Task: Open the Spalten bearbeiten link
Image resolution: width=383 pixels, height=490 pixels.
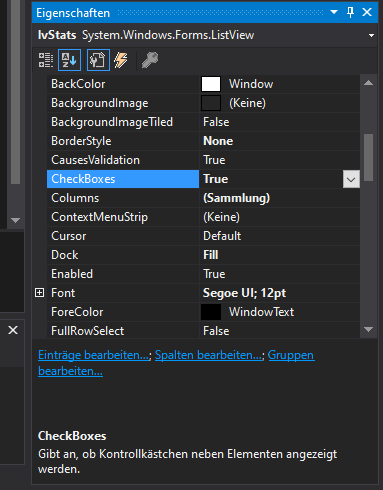Action: 209,355
